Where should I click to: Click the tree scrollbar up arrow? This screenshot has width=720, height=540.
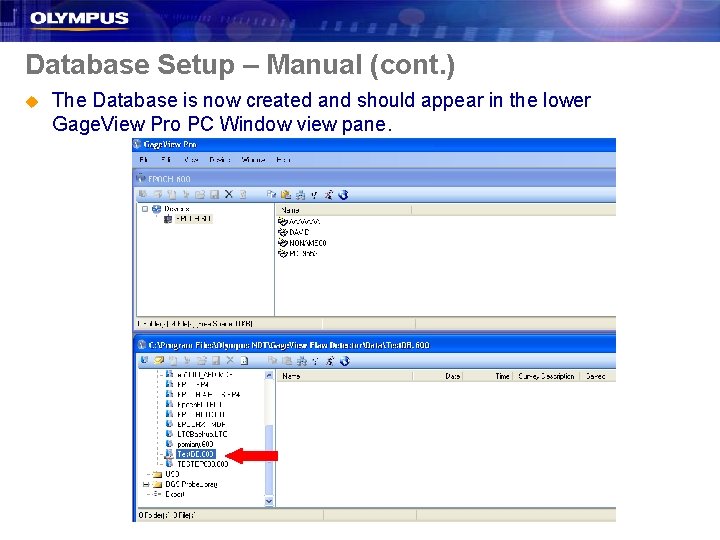[x=269, y=376]
